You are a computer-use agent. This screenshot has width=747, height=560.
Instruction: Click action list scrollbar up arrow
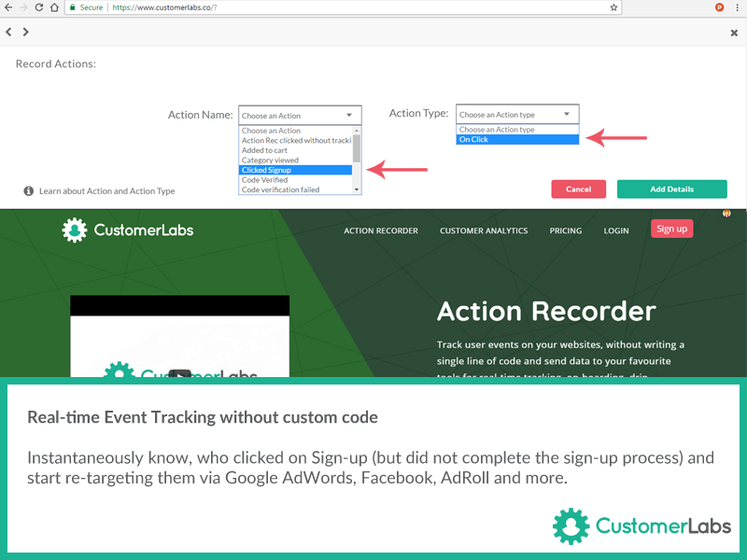tap(357, 131)
